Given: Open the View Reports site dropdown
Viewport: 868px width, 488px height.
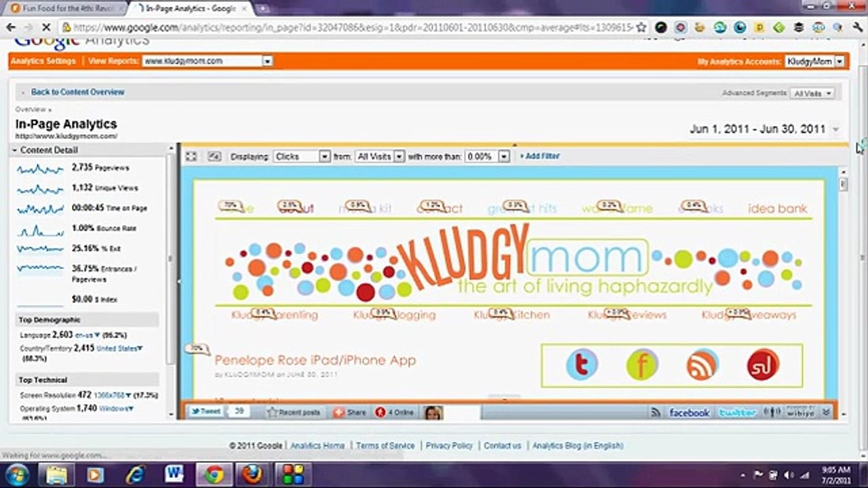Looking at the screenshot, I should coord(208,61).
